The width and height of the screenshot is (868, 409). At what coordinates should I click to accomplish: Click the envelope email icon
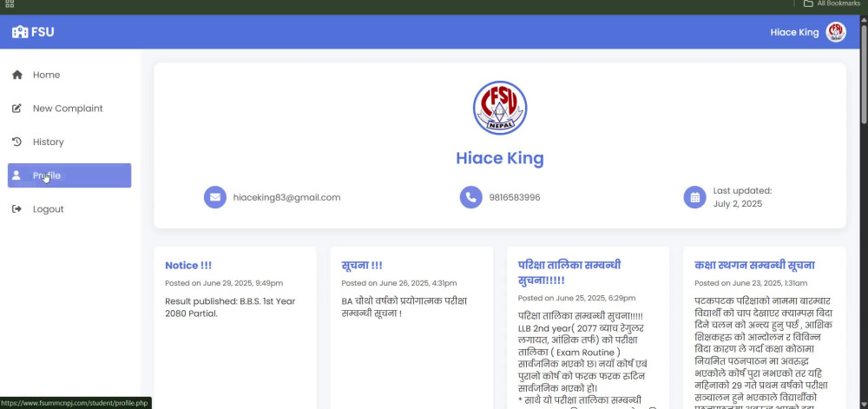pyautogui.click(x=214, y=197)
